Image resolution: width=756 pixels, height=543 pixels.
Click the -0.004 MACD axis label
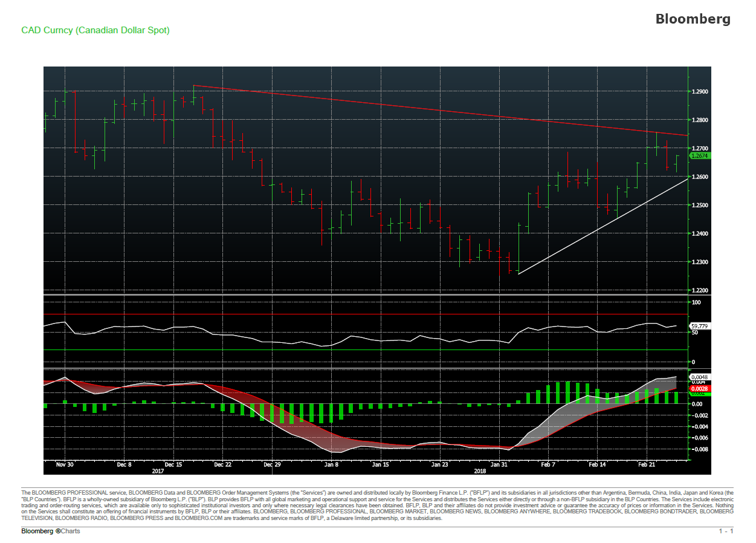699,427
